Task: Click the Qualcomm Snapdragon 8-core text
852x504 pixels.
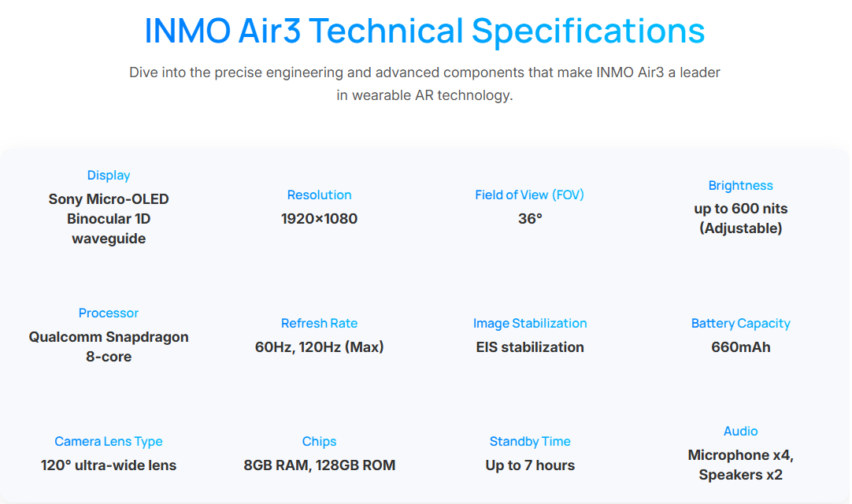Action: [x=109, y=346]
